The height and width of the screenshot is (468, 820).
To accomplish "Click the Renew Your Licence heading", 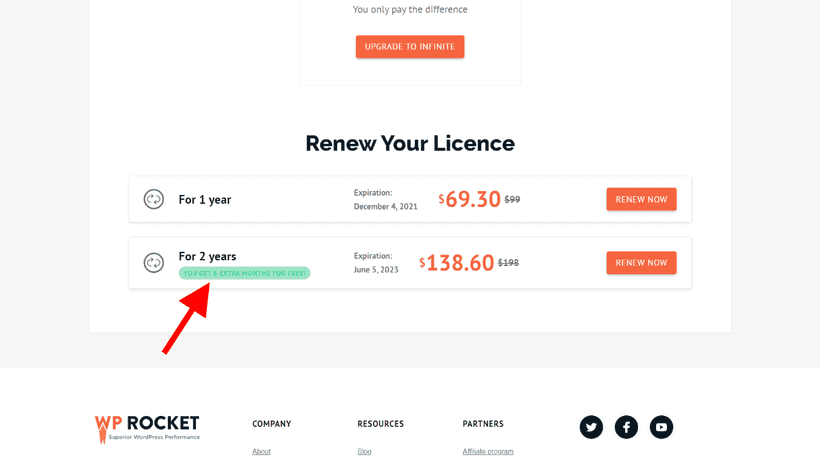I will tap(410, 143).
